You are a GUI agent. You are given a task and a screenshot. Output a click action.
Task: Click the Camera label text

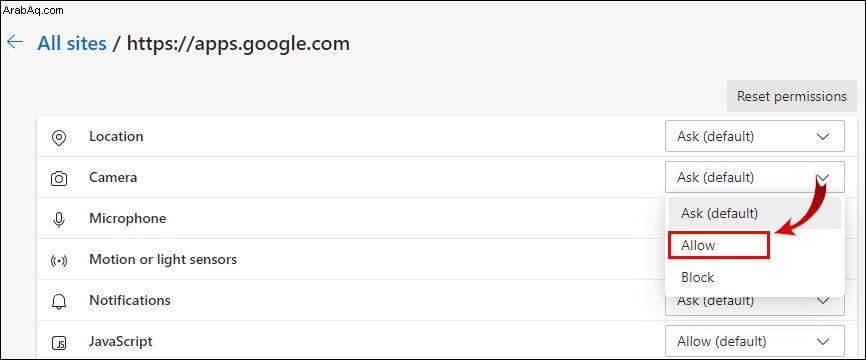click(x=113, y=177)
